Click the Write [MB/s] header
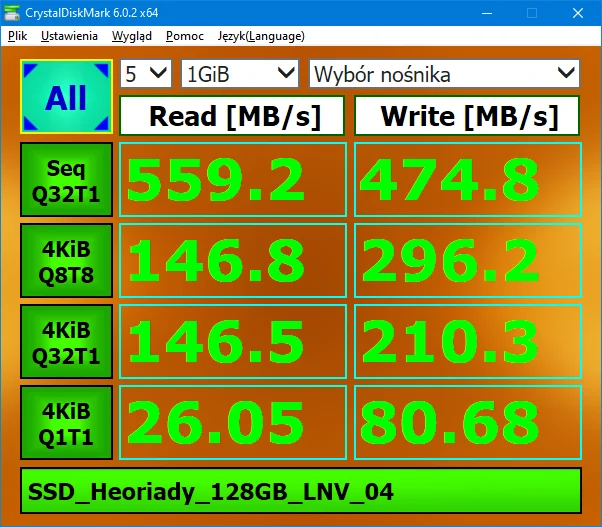Image resolution: width=602 pixels, height=527 pixels. [x=467, y=116]
